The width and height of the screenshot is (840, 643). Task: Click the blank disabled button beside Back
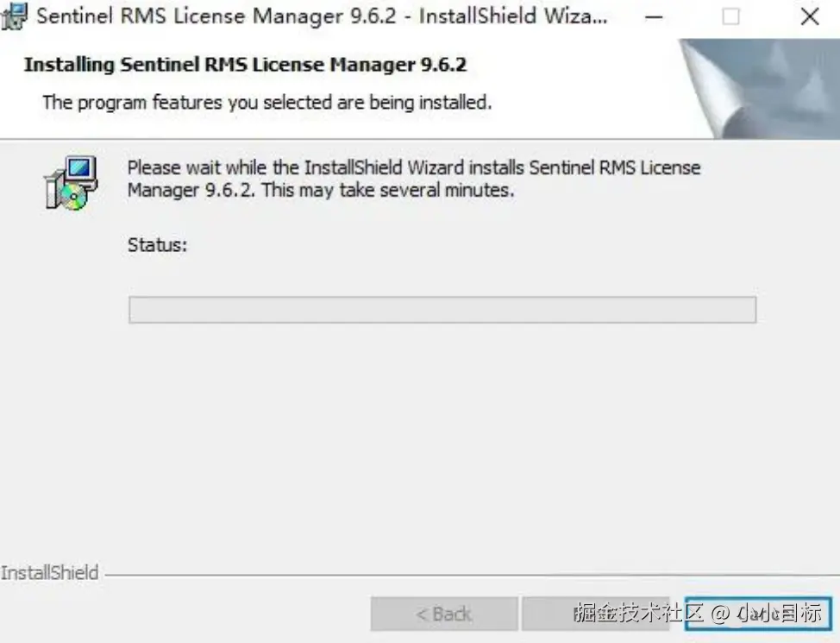pyautogui.click(x=596, y=614)
